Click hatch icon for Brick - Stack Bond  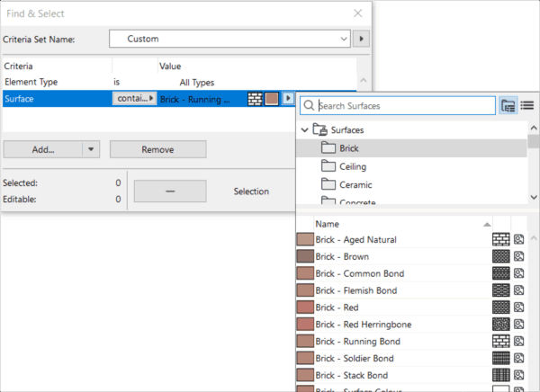(x=500, y=375)
